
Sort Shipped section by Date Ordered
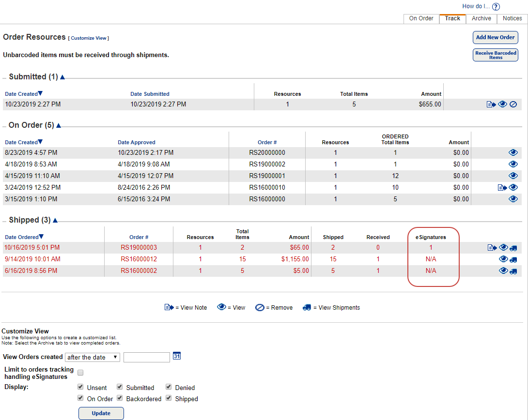coord(24,237)
